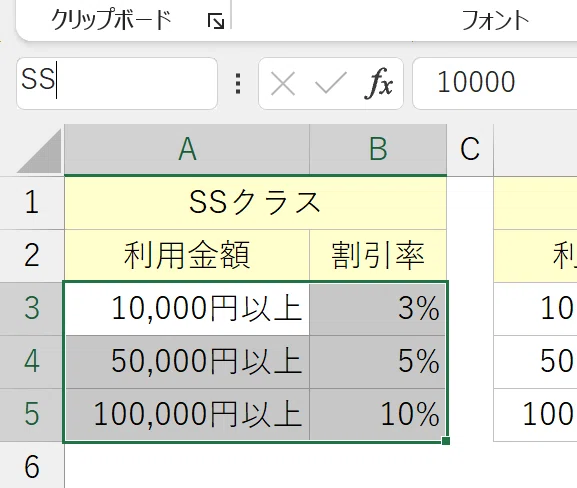Select row 2 header

[32, 255]
